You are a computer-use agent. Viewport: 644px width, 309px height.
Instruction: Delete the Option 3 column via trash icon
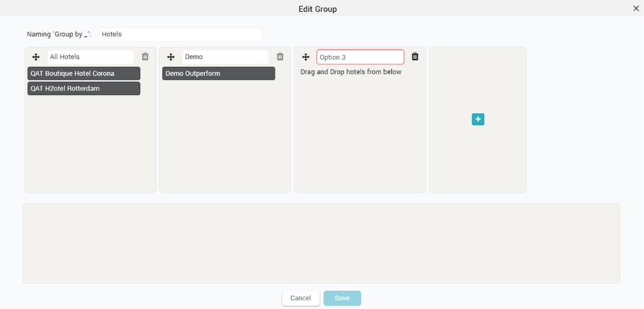[x=415, y=57]
